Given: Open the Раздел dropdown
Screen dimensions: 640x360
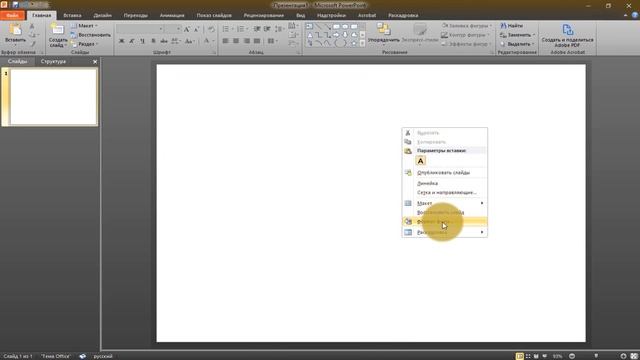Looking at the screenshot, I should tap(84, 44).
